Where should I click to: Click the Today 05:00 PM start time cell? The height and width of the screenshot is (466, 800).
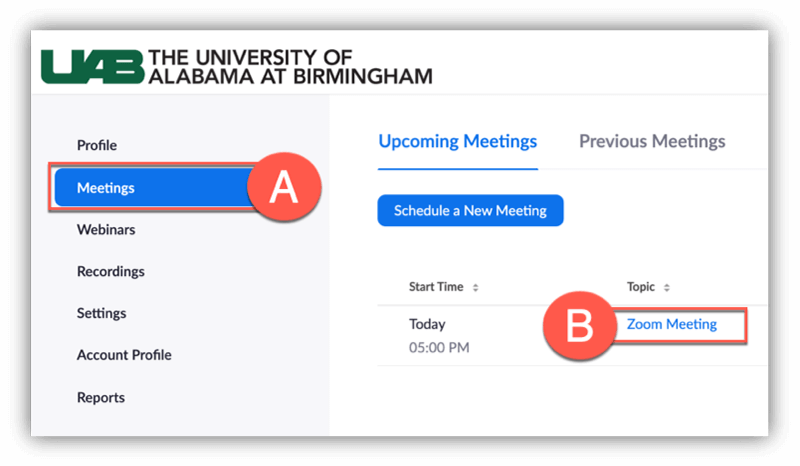[438, 336]
